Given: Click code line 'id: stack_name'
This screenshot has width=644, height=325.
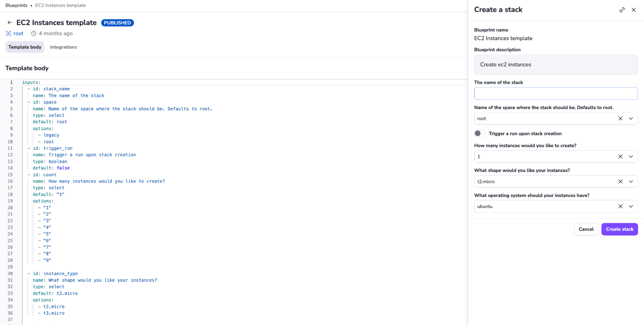Looking at the screenshot, I should point(51,89).
